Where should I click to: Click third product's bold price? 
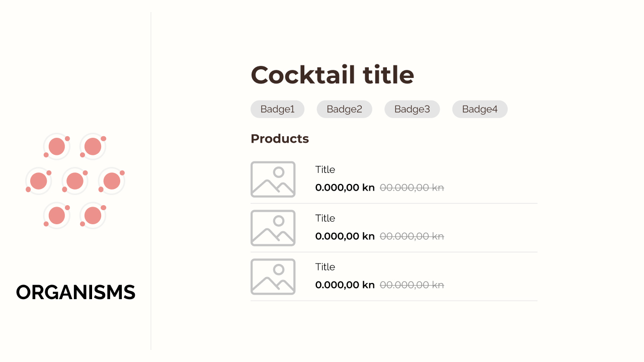(x=345, y=285)
